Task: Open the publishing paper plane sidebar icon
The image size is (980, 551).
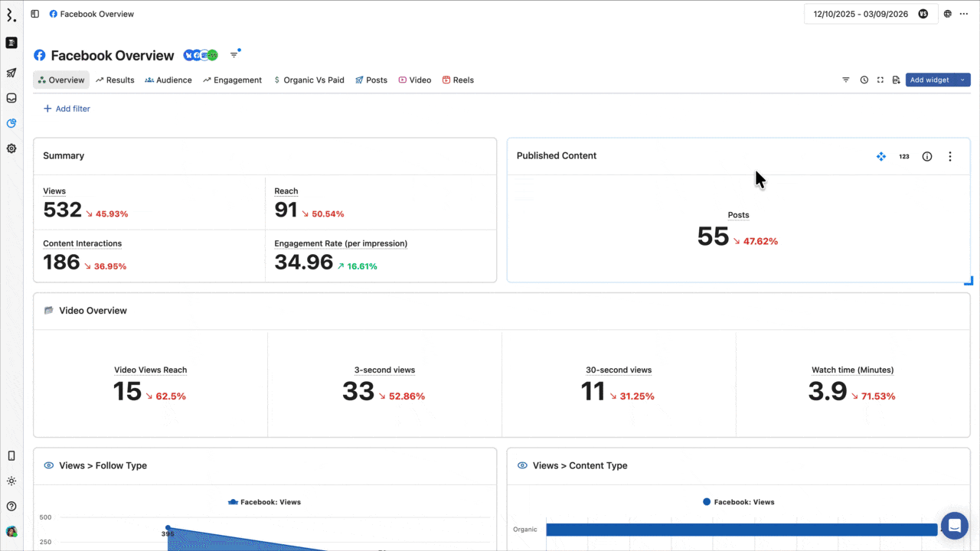Action: tap(11, 73)
